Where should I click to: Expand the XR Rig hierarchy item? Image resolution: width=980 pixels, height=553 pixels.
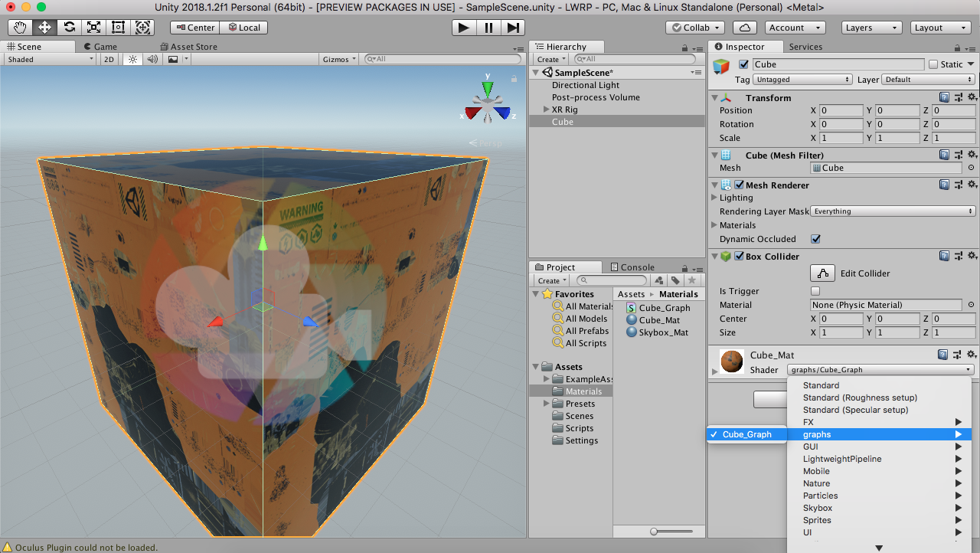(x=546, y=110)
